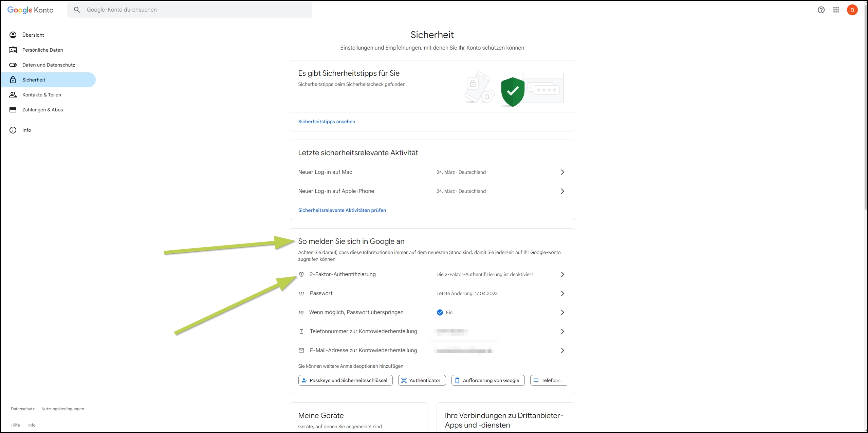
Task: Click Sicherheitstipps ansehen link
Action: (327, 122)
